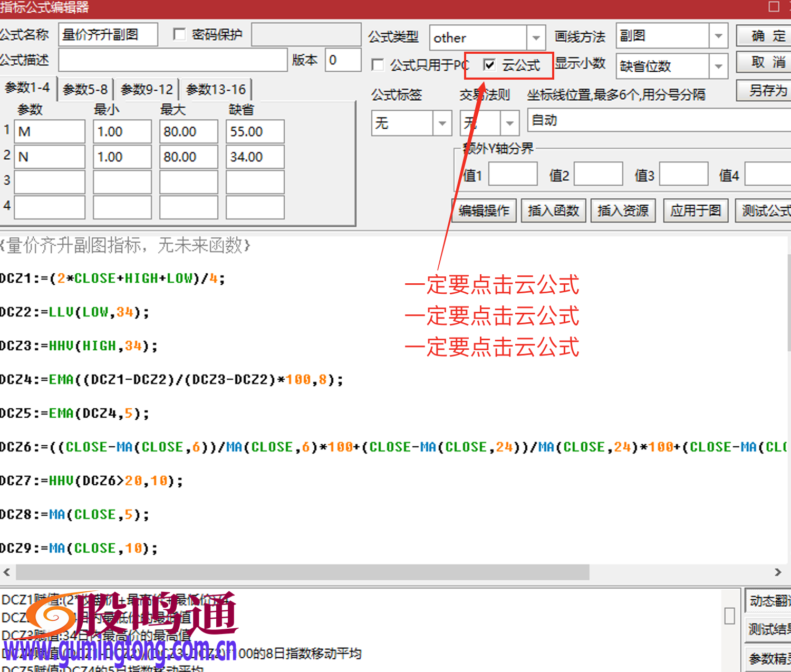Open the 参数13-16 tab
This screenshot has width=791, height=672.
coord(216,89)
